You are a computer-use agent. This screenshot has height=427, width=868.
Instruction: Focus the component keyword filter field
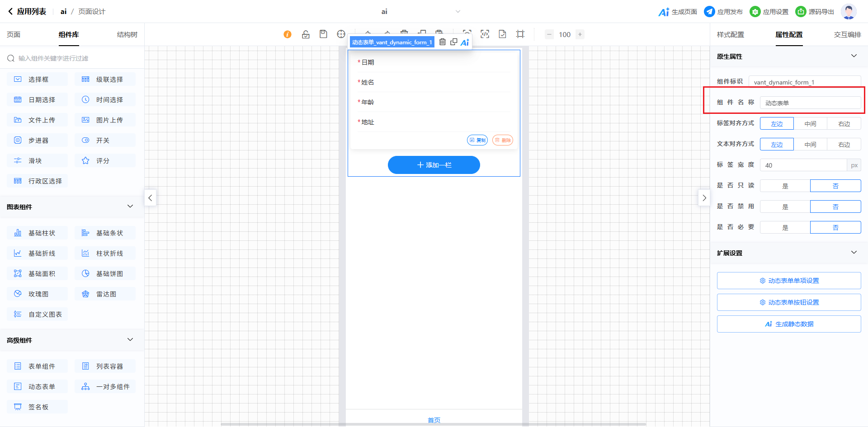(x=75, y=58)
